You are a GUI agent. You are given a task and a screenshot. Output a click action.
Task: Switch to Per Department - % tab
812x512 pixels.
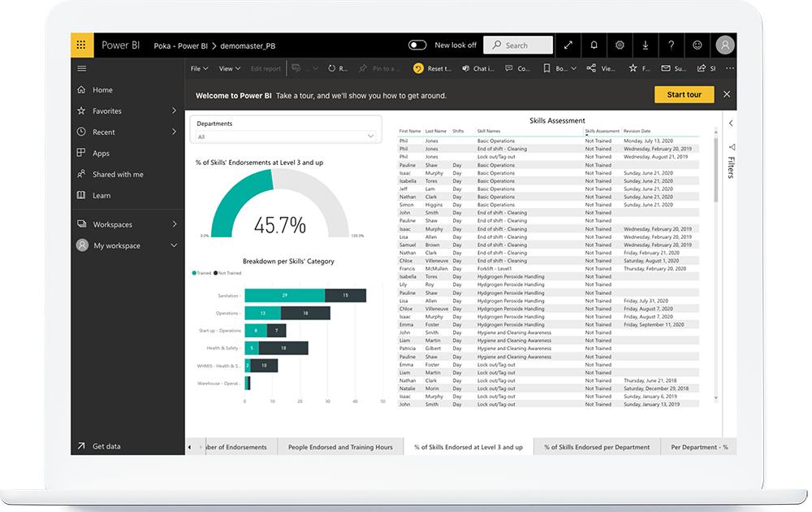pos(699,447)
